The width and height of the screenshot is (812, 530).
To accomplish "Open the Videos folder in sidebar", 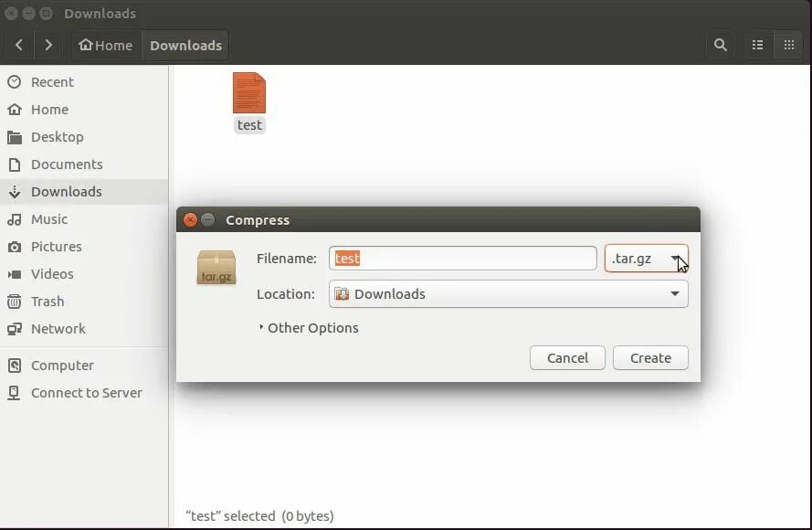I will [52, 274].
